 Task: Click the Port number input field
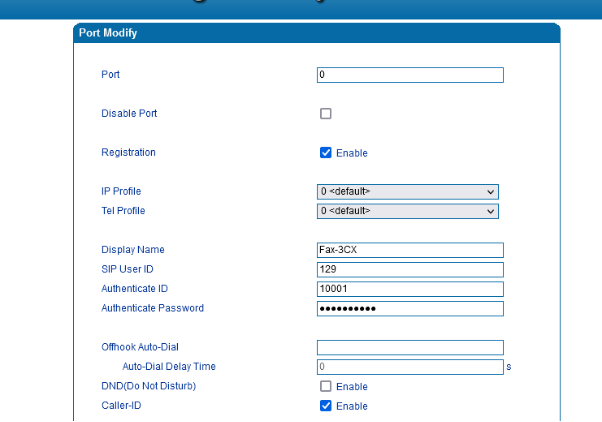point(410,75)
